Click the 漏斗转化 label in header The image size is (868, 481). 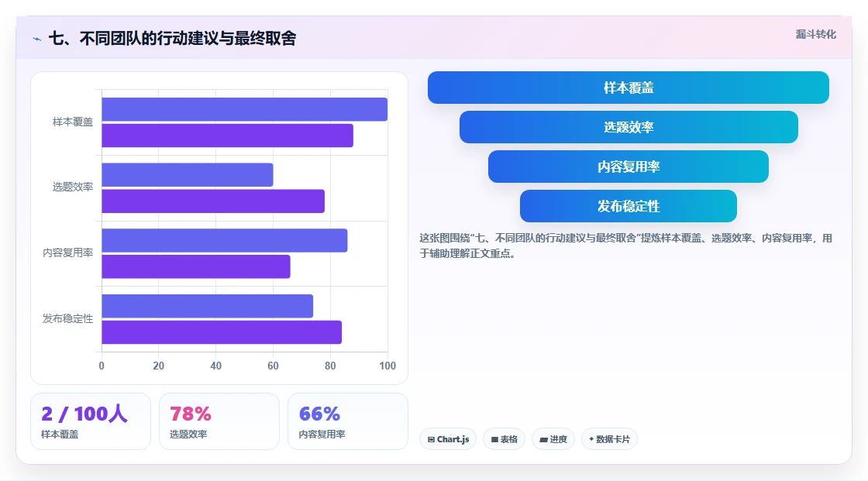815,34
